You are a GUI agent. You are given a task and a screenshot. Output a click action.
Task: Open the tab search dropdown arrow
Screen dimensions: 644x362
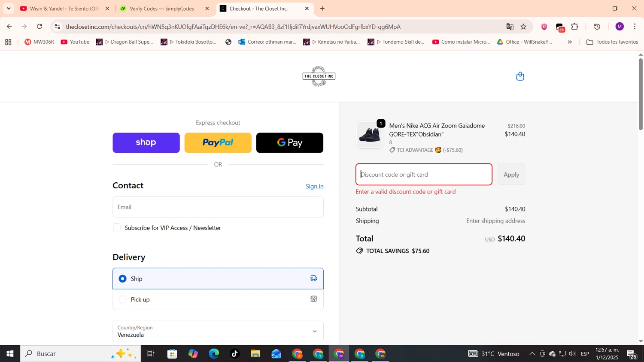click(x=9, y=9)
